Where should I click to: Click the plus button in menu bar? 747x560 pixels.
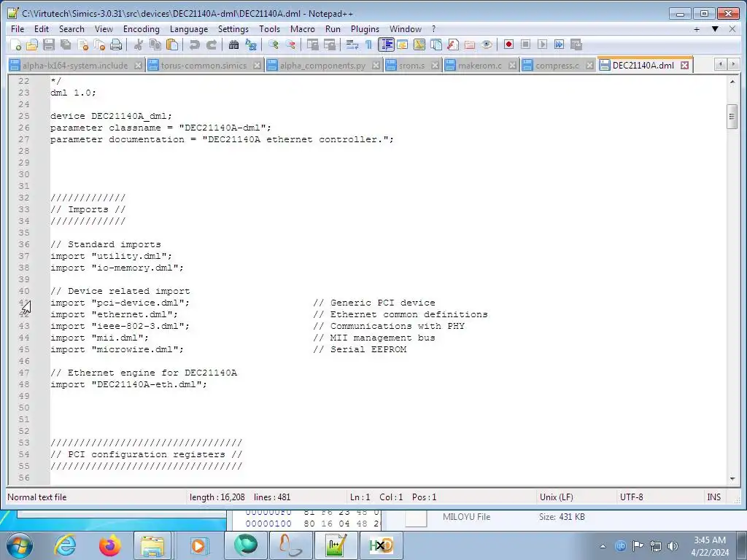[697, 29]
